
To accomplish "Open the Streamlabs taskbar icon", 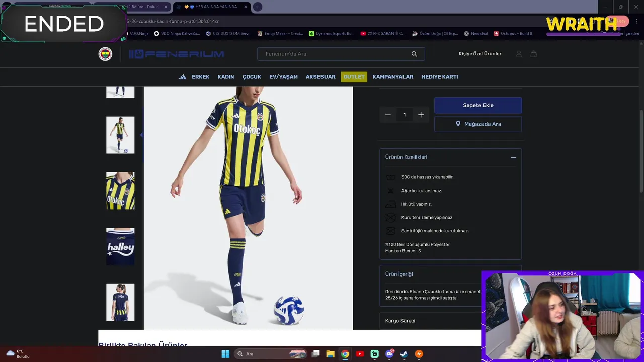I will [374, 354].
